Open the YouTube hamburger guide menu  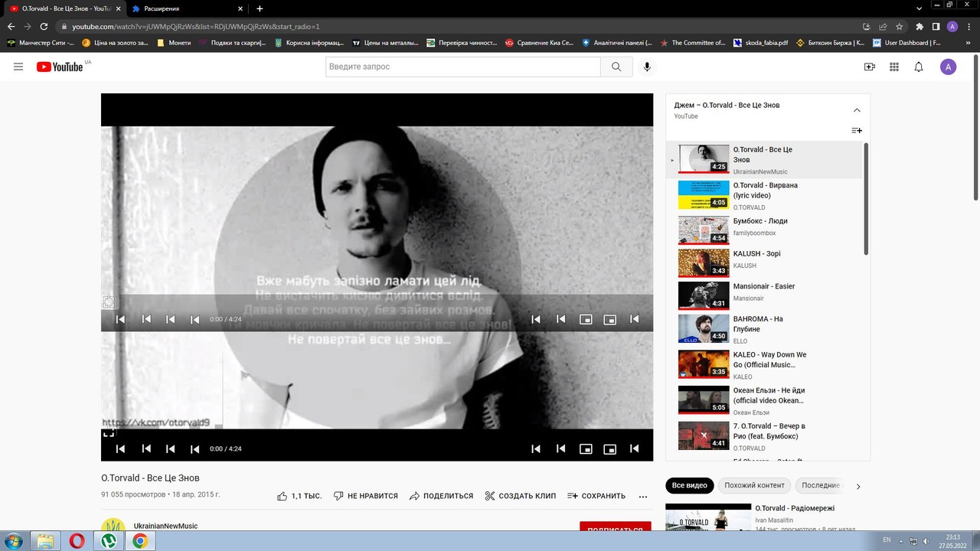pos(18,67)
